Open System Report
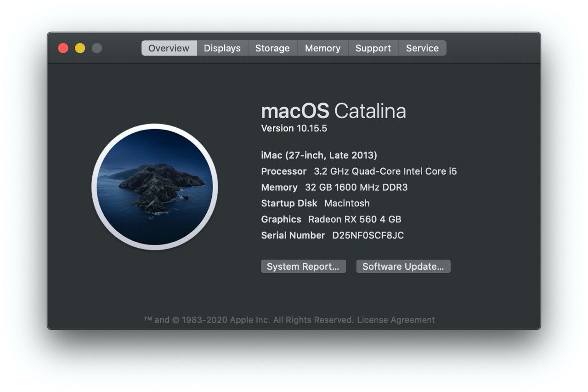The image size is (588, 392). pyautogui.click(x=303, y=267)
